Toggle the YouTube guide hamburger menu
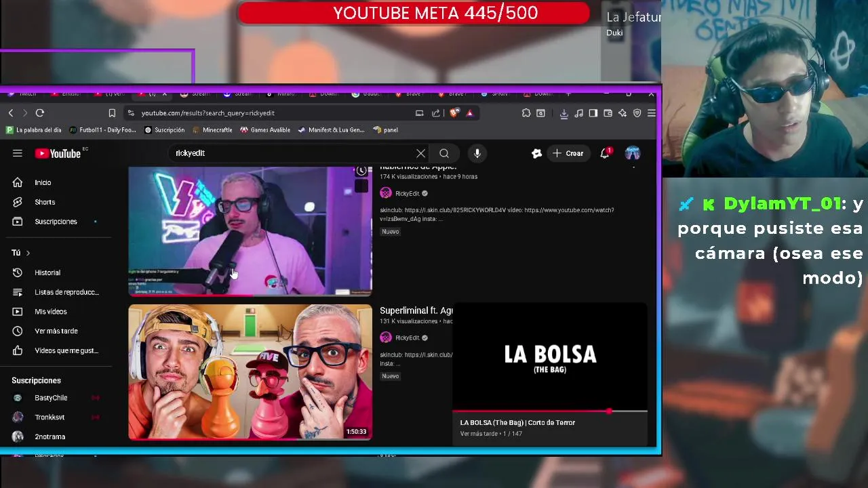The image size is (868, 488). click(x=18, y=153)
